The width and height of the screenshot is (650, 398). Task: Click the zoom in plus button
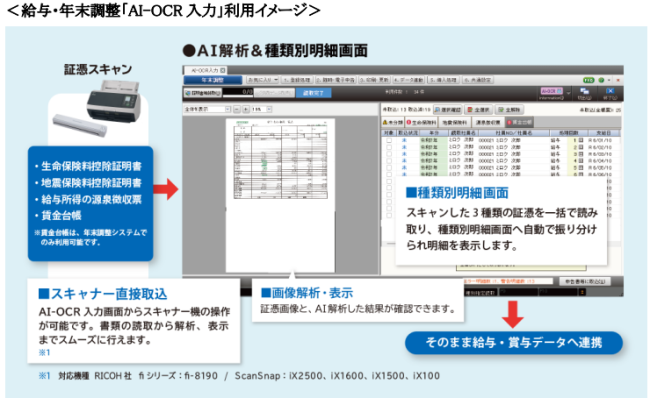click(x=246, y=109)
